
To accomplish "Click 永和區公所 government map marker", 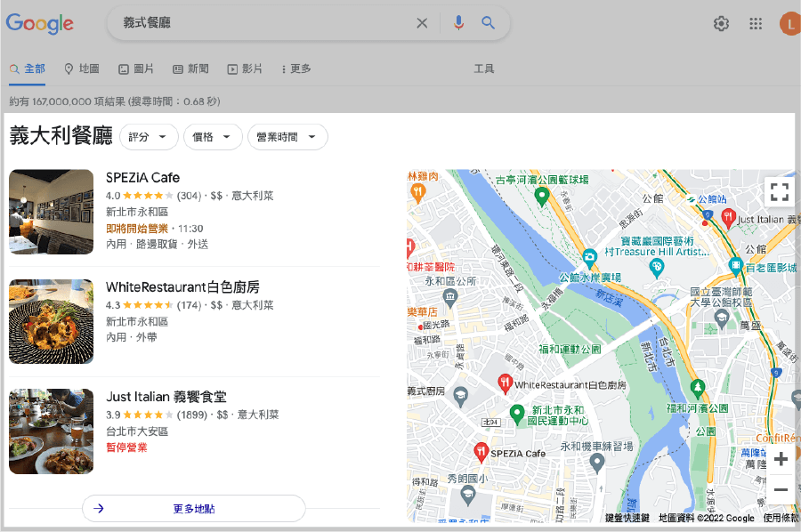I will pyautogui.click(x=450, y=298).
